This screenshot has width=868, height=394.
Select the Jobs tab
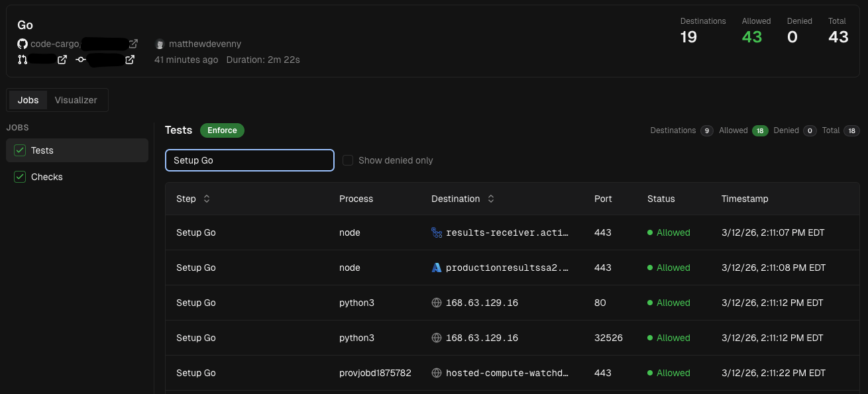click(x=28, y=100)
